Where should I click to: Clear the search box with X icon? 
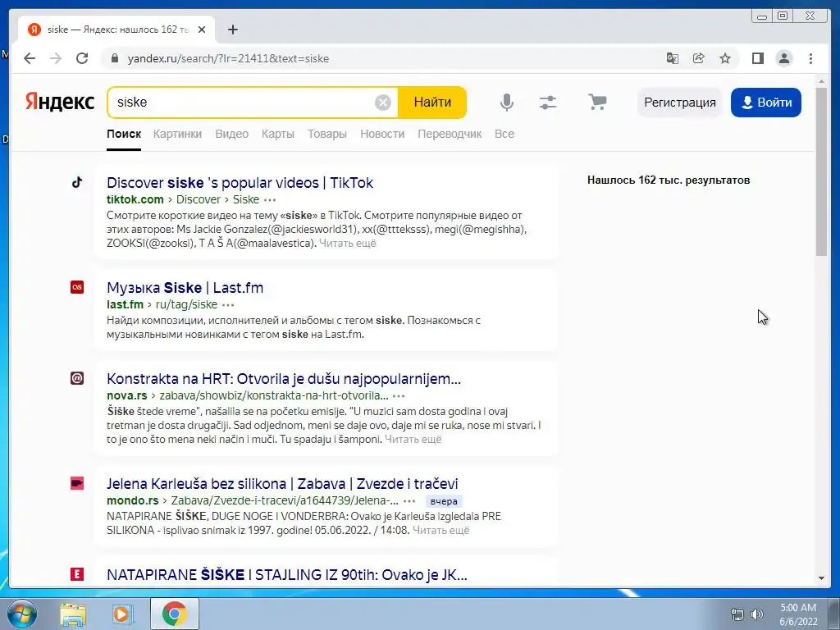[382, 103]
